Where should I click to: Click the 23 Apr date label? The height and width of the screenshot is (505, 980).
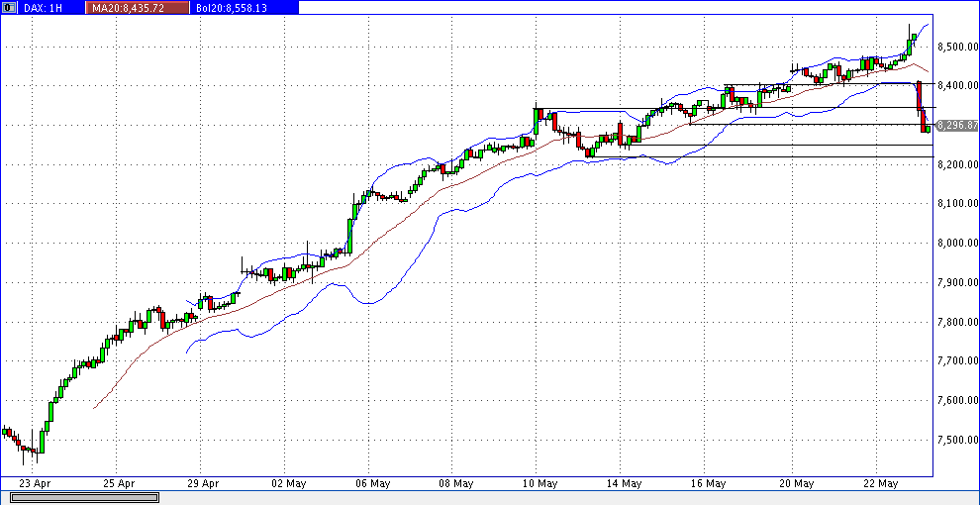[33, 483]
